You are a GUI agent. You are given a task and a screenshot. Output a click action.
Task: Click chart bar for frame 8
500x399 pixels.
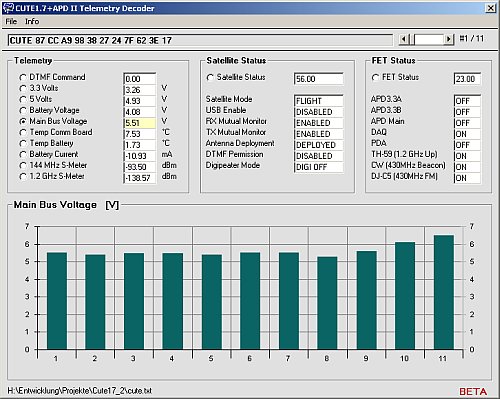327,303
